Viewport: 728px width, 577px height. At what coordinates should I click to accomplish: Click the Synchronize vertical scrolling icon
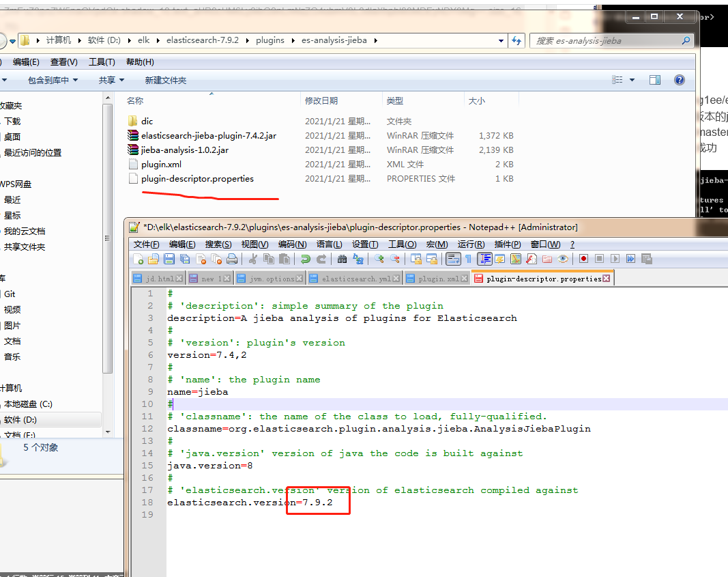tap(416, 259)
